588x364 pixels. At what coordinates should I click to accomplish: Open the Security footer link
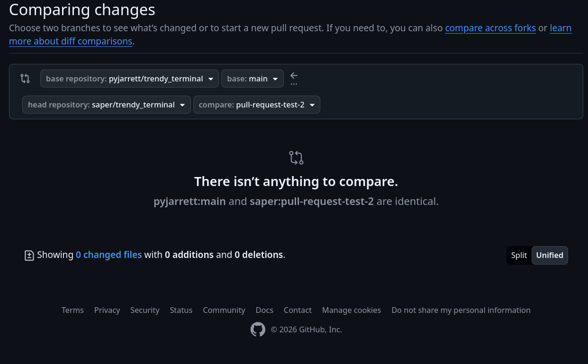click(x=145, y=310)
